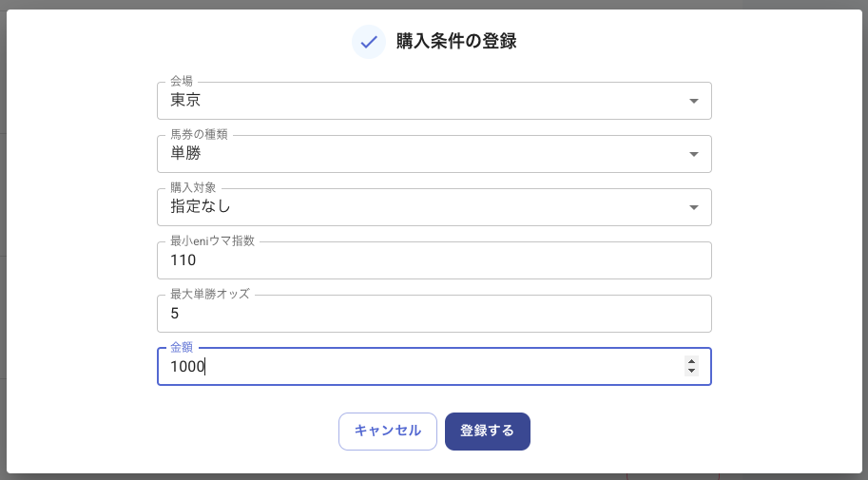Click the 会場 field label
This screenshot has width=868, height=480.
point(182,82)
